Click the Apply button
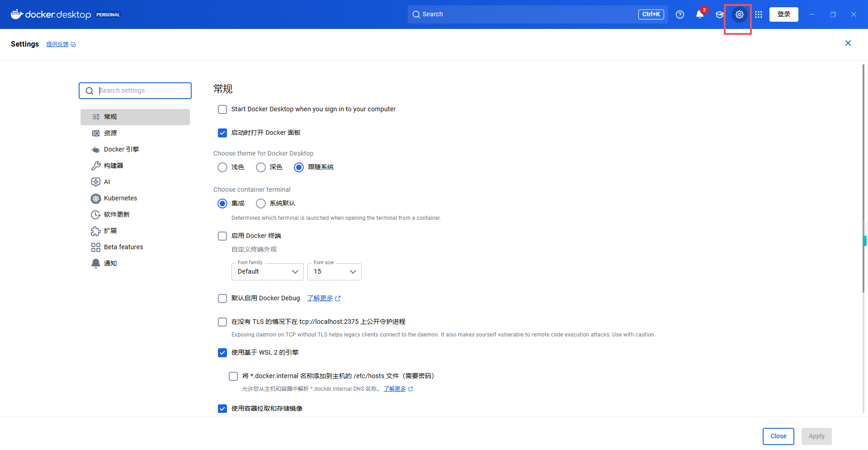Image resolution: width=868 pixels, height=450 pixels. point(816,436)
